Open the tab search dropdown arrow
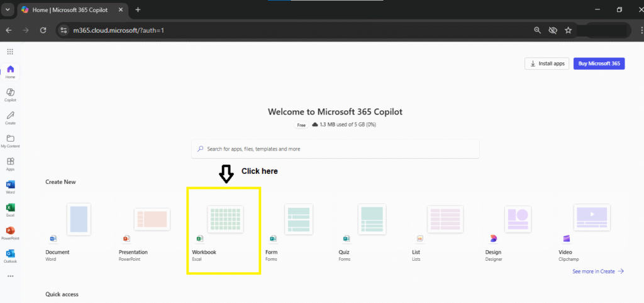This screenshot has width=644, height=303. tap(7, 10)
